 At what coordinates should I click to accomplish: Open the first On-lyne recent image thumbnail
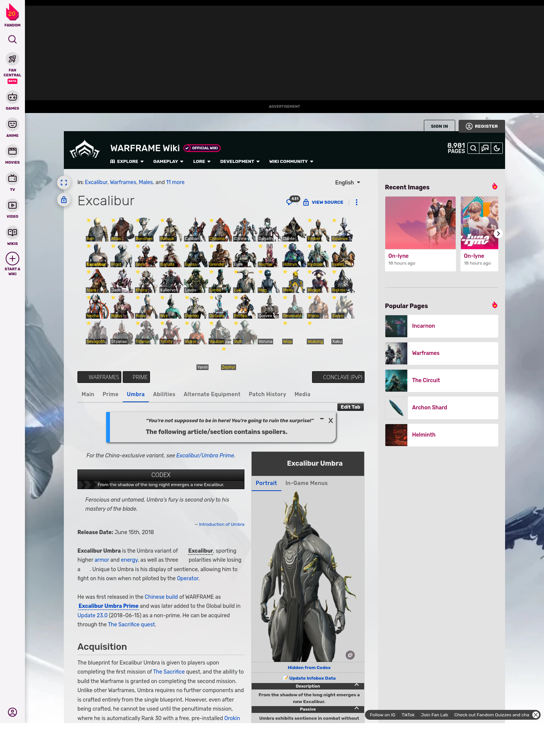pyautogui.click(x=420, y=223)
